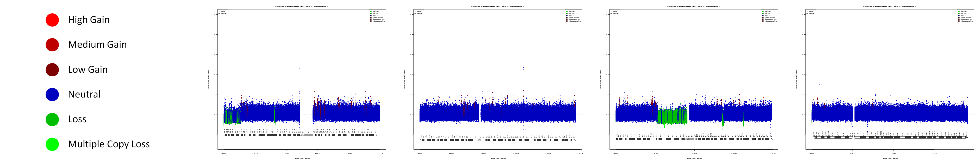The image size is (980, 164).
Task: Click the chromosome 3 ideogram band bar
Action: [x=694, y=139]
